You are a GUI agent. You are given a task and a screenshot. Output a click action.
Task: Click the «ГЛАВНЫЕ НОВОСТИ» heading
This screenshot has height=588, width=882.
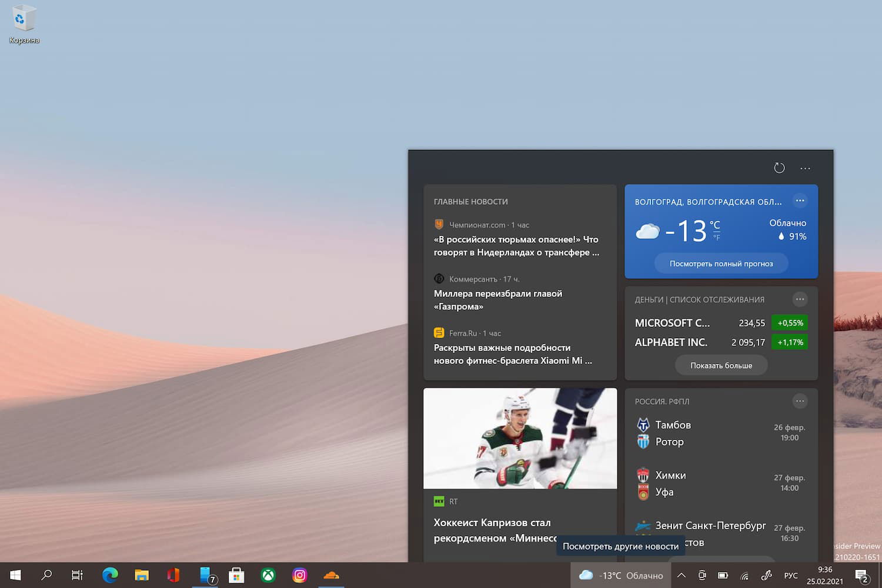pos(470,202)
